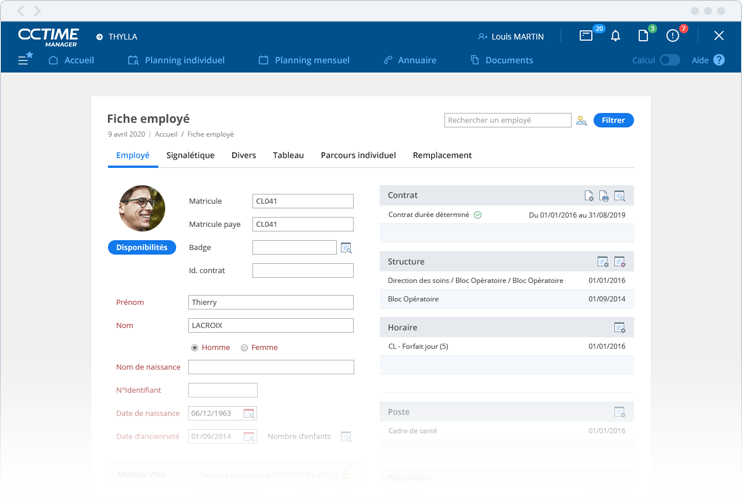This screenshot has height=502, width=742.
Task: Switch to the Employé tab
Action: pos(132,156)
